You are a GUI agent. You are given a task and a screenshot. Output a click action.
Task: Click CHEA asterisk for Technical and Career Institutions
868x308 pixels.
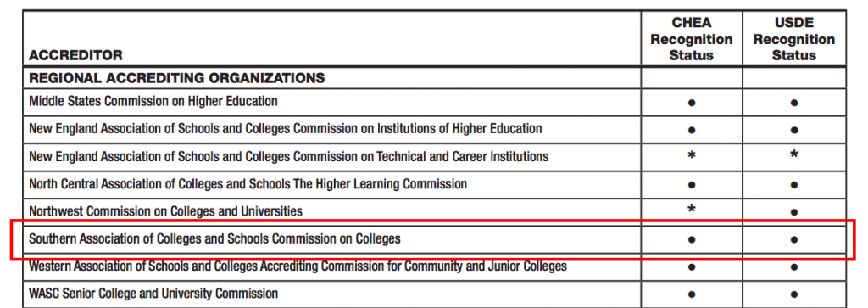click(692, 156)
